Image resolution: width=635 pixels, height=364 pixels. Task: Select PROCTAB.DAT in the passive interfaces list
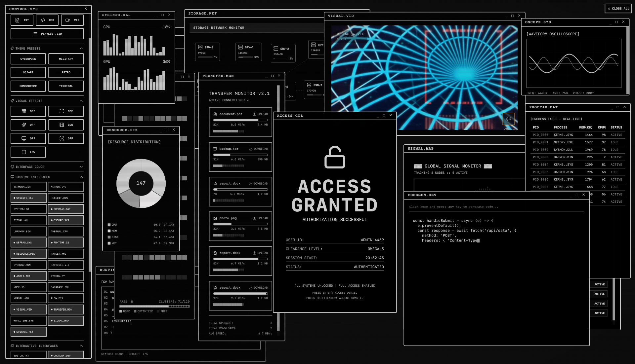[x=66, y=209]
